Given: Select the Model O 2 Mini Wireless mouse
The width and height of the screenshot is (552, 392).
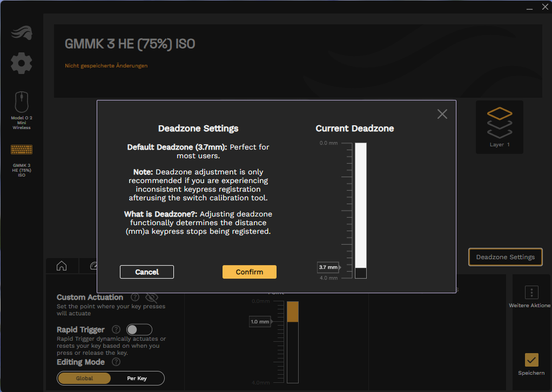Looking at the screenshot, I should coord(22,102).
